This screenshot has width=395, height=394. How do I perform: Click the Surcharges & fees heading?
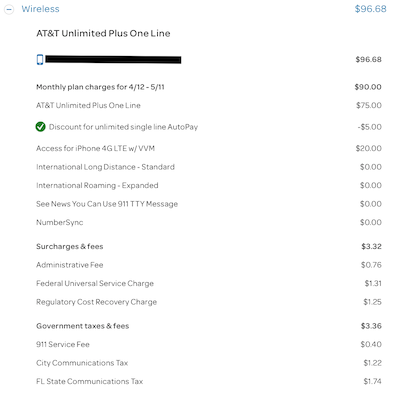tap(70, 246)
